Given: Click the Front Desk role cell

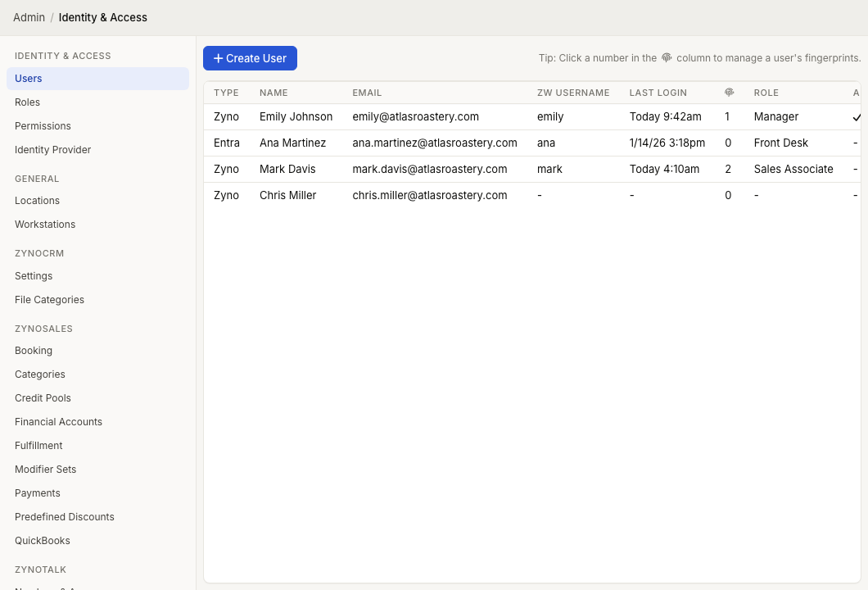Looking at the screenshot, I should (x=780, y=143).
